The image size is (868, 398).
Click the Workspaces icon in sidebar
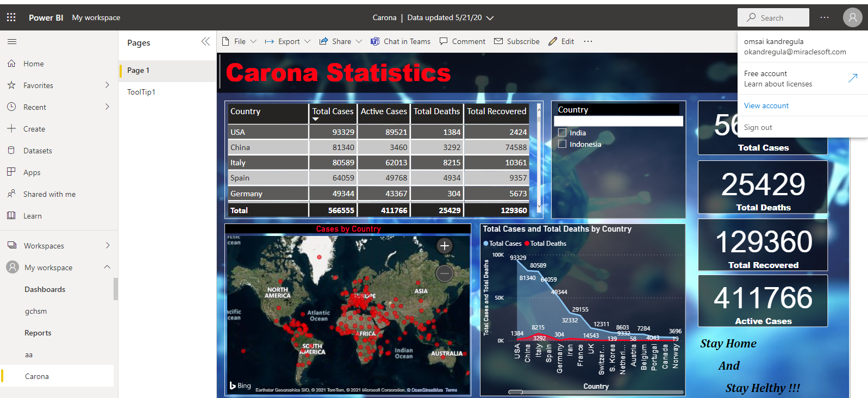(11, 246)
